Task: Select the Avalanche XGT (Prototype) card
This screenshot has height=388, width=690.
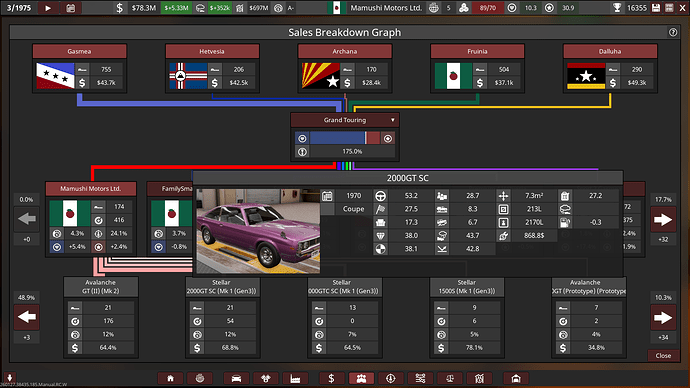Action: (x=589, y=317)
